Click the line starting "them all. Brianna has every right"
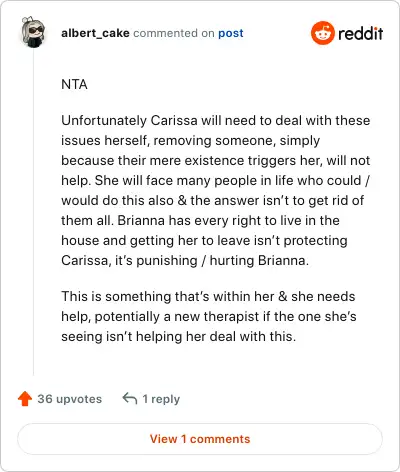The height and width of the screenshot is (472, 400). (x=200, y=220)
